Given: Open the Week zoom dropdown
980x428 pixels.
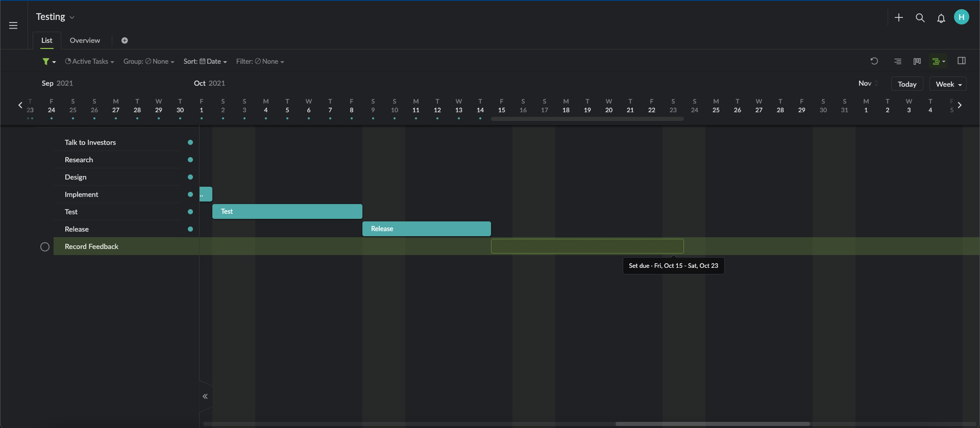Looking at the screenshot, I should (948, 84).
